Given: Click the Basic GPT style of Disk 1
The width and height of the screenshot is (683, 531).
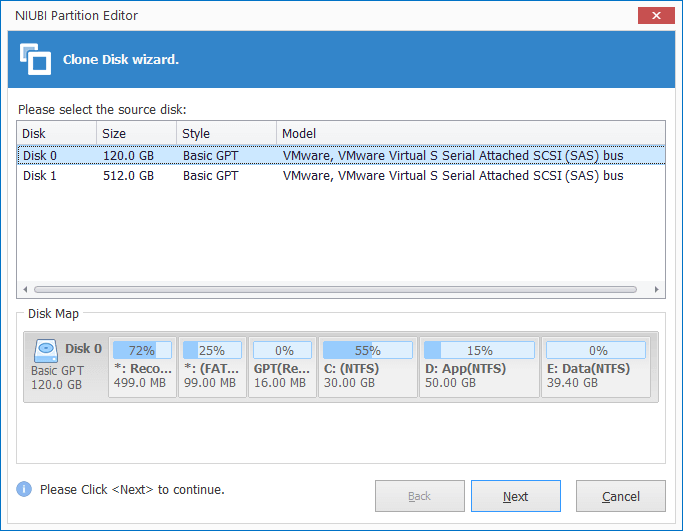Looking at the screenshot, I should [210, 176].
